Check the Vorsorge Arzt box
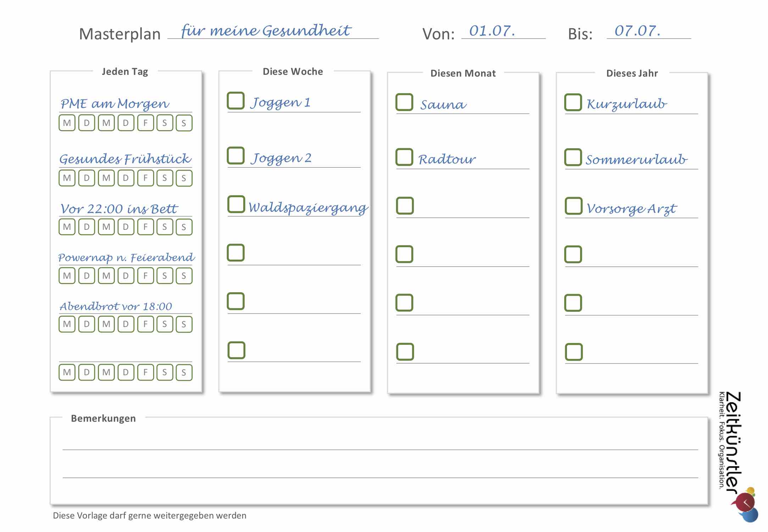 tap(574, 206)
